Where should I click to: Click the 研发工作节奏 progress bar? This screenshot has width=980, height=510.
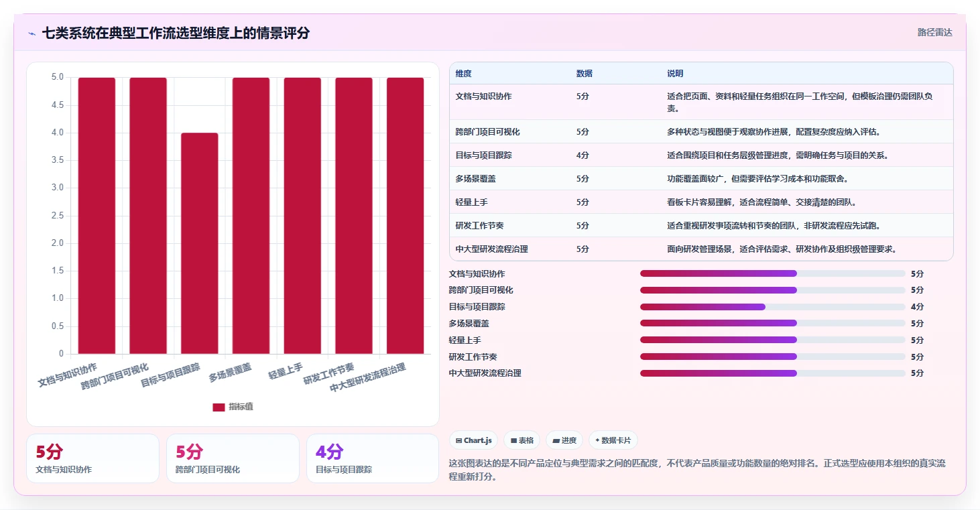coord(773,357)
